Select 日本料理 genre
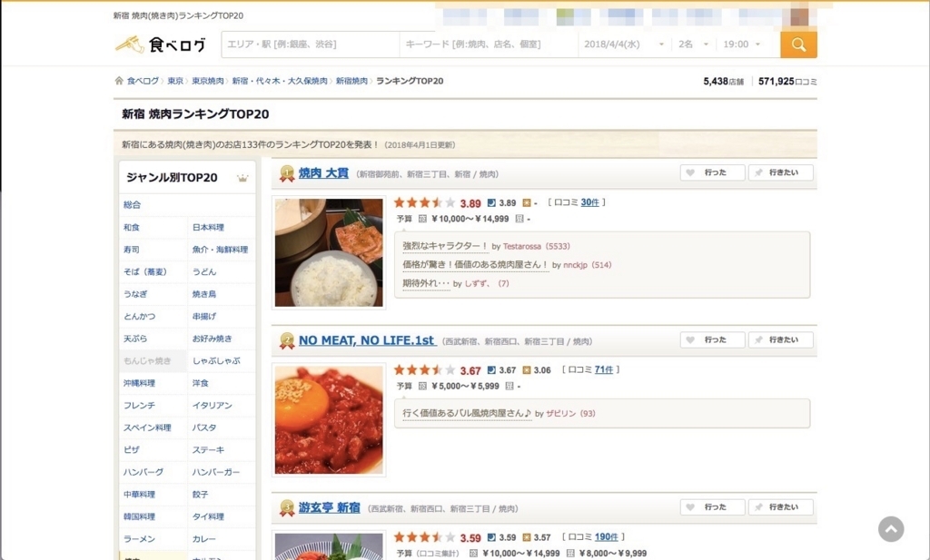This screenshot has height=560, width=930. coord(208,228)
